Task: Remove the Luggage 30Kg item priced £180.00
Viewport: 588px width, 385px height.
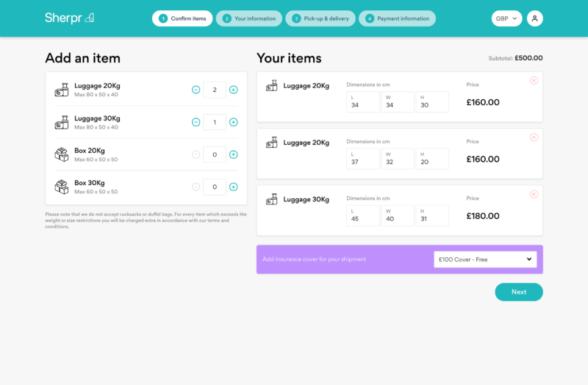Action: [x=534, y=194]
